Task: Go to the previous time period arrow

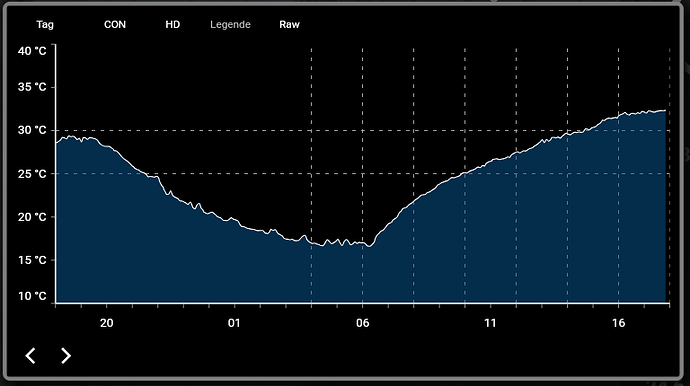Action: click(30, 356)
